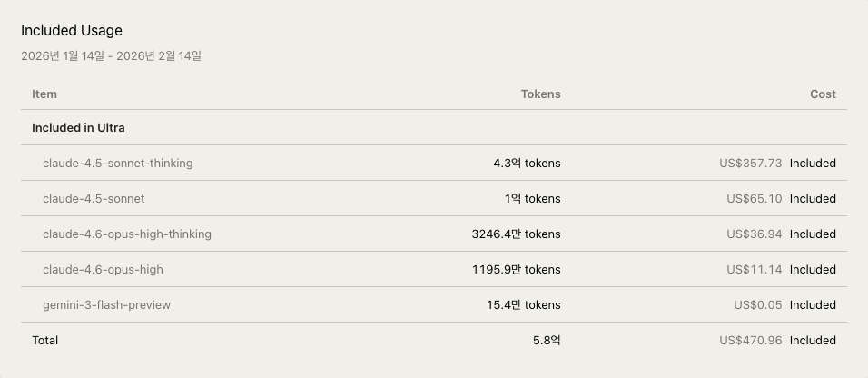Click the claude-4.5-sonnet model name
The height and width of the screenshot is (378, 868).
click(94, 199)
